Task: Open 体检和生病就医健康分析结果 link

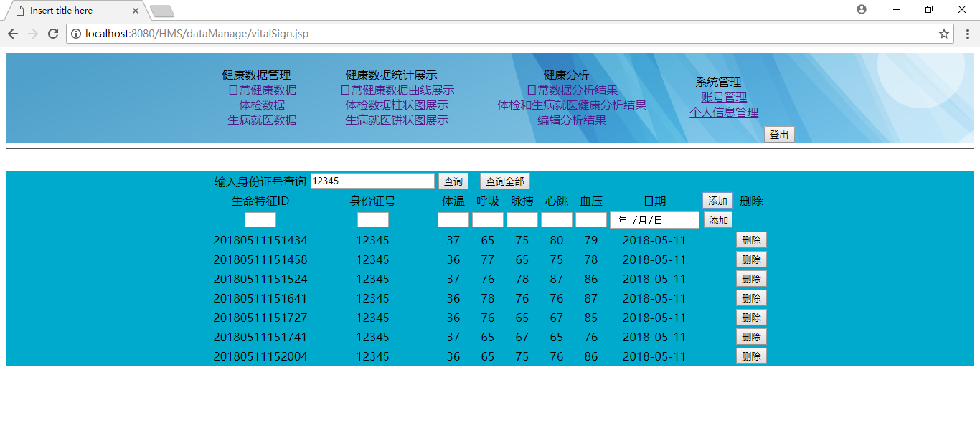Action: (x=572, y=105)
